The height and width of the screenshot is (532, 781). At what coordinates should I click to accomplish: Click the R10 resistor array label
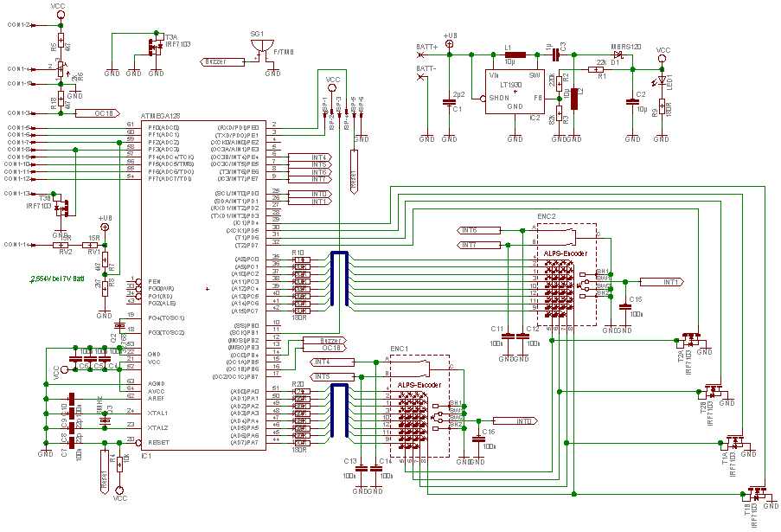coord(298,253)
